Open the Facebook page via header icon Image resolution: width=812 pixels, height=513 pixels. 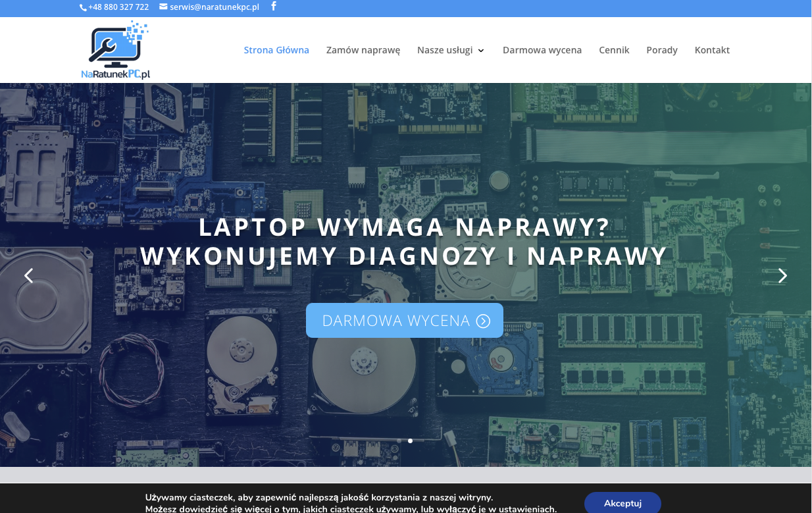coord(273,7)
